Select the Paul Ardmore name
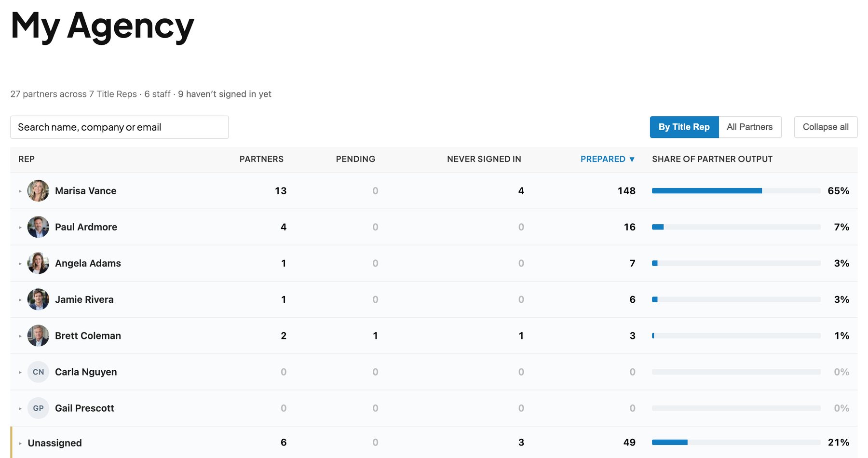 (x=86, y=227)
